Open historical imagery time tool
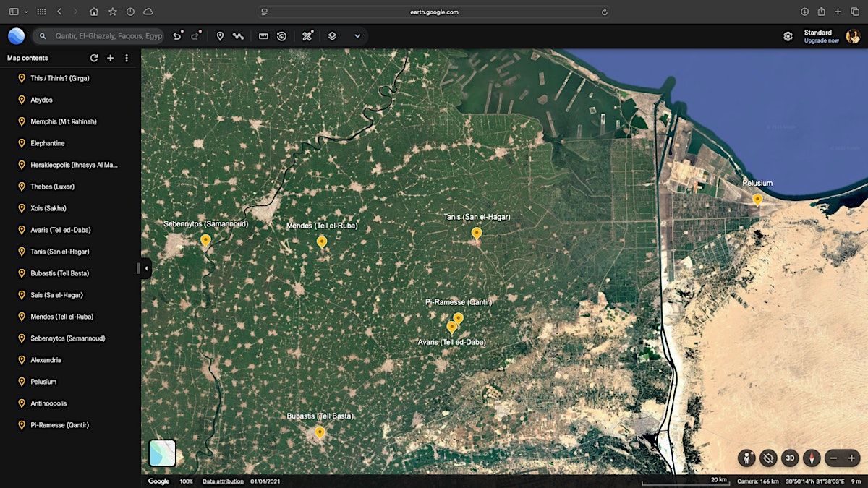868x488 pixels. tap(281, 36)
